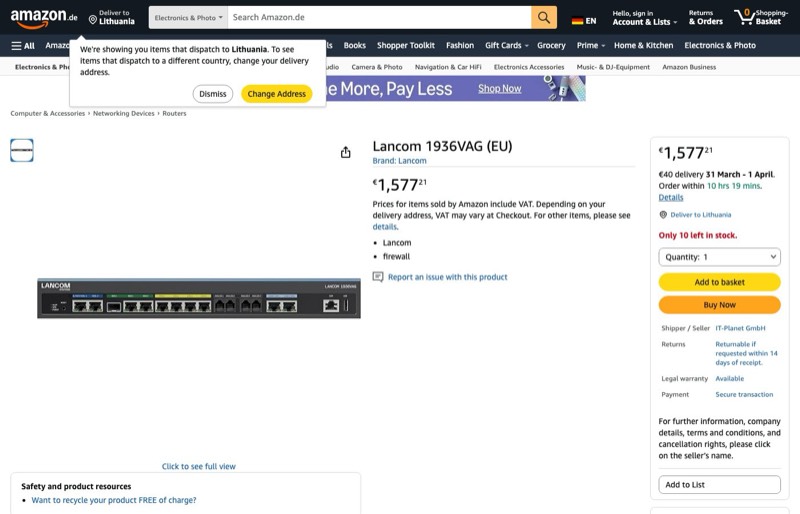Expand the Prime menu
This screenshot has height=514, width=800.
(591, 45)
